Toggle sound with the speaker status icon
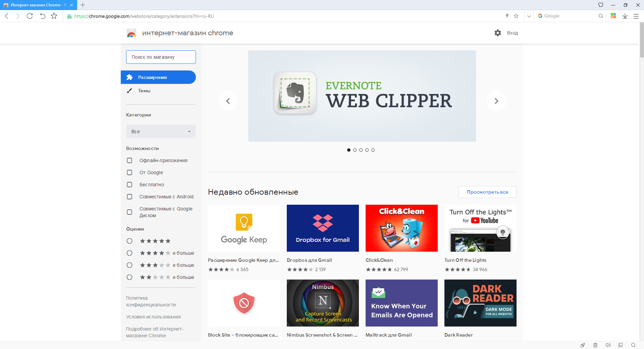644x349 pixels. (x=608, y=345)
